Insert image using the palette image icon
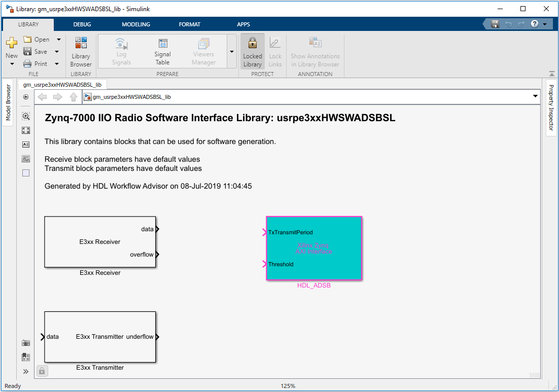This screenshot has height=392, width=559. [26, 159]
